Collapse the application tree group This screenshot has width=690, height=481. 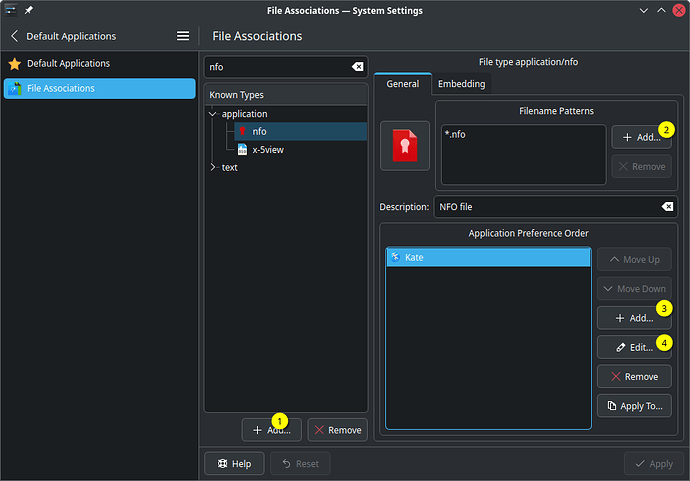coord(213,114)
